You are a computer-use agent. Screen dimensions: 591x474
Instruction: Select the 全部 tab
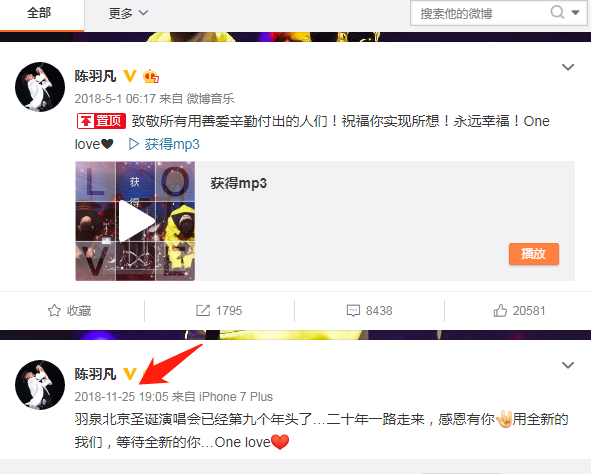tap(39, 13)
